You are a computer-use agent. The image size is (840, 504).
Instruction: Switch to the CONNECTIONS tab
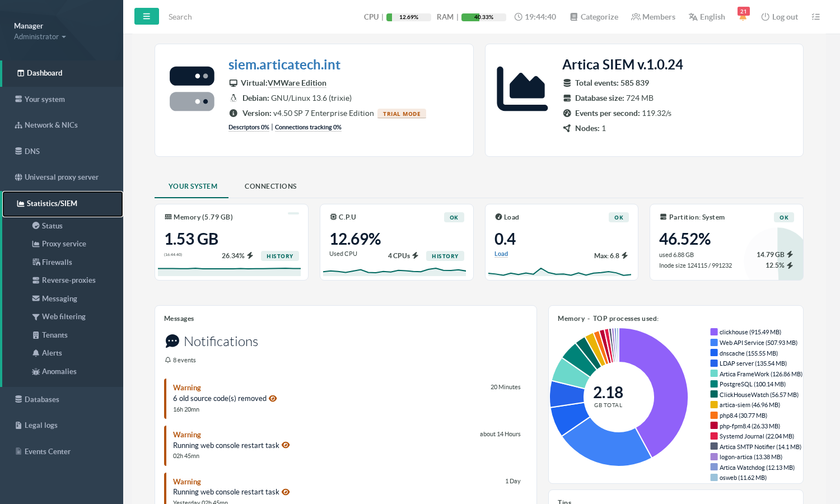pyautogui.click(x=270, y=186)
